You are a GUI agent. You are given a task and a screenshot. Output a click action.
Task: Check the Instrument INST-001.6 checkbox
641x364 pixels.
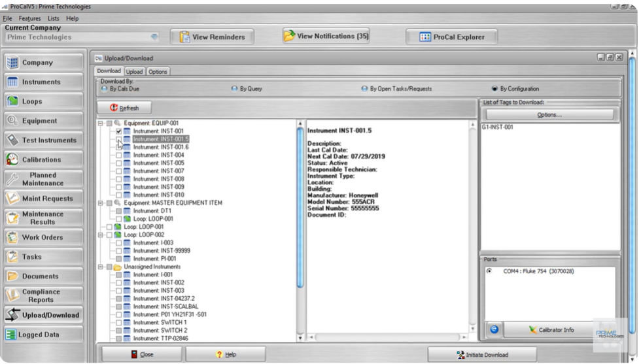pos(118,147)
